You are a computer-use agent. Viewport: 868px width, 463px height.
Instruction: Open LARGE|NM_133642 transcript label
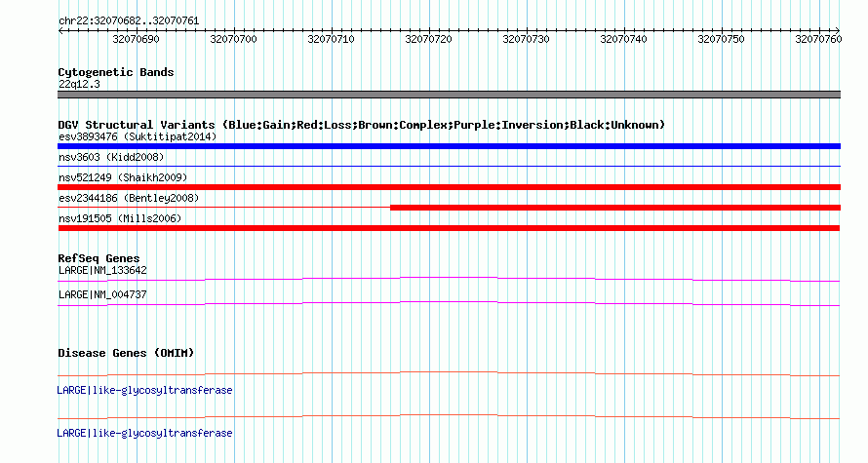pyautogui.click(x=102, y=271)
